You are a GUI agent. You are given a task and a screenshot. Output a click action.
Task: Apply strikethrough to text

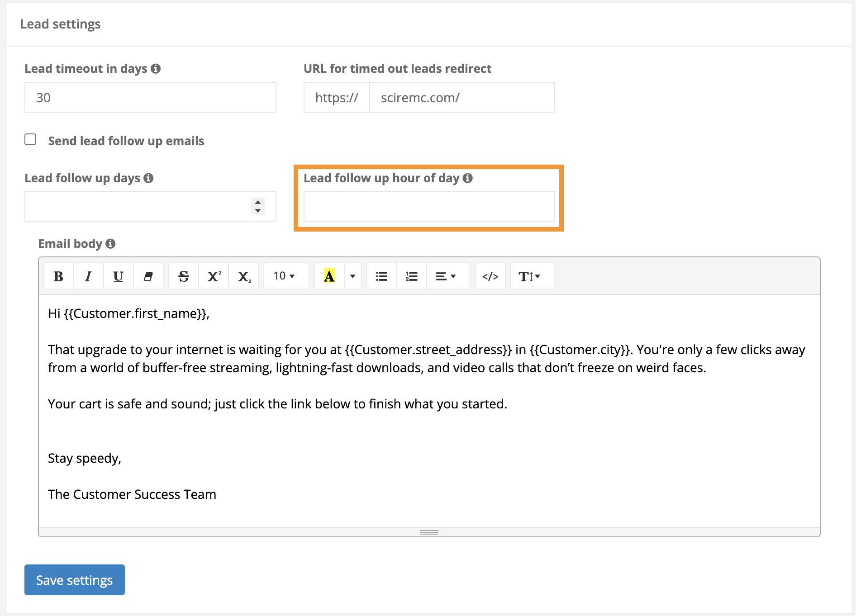[183, 275]
